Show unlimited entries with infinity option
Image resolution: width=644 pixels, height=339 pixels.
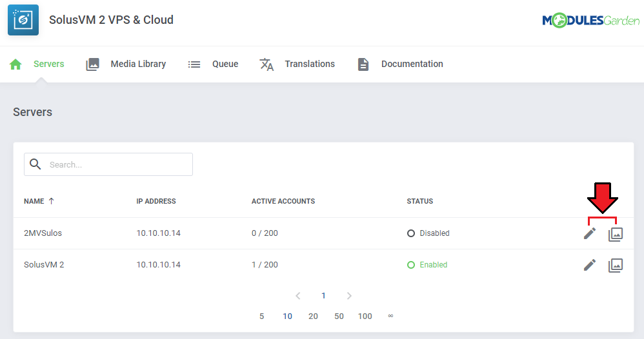coord(390,316)
